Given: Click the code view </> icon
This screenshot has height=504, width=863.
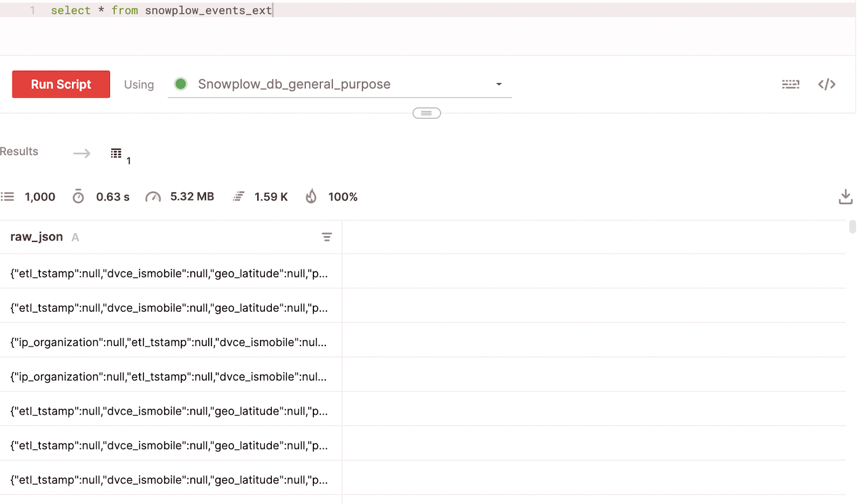Looking at the screenshot, I should 826,84.
